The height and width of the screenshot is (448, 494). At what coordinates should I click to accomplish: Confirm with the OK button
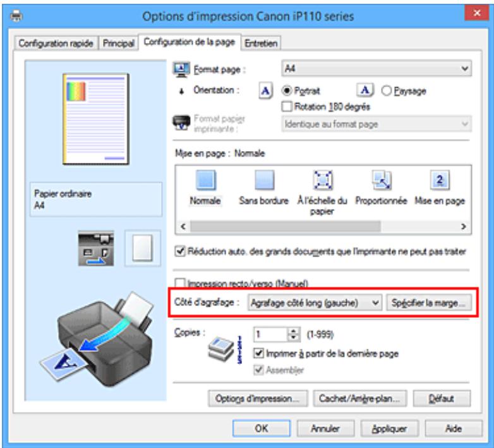click(x=262, y=428)
